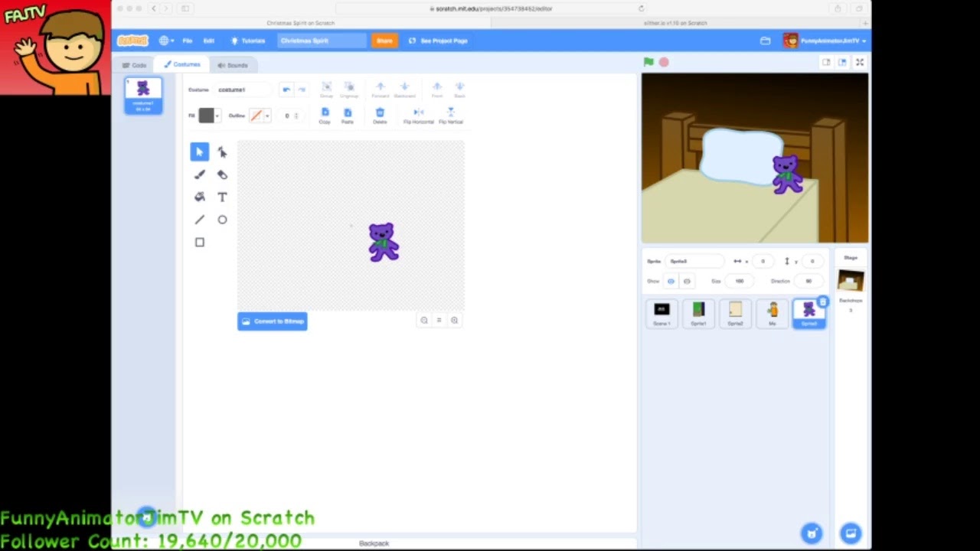980x551 pixels.
Task: Switch to small stage layout
Action: click(826, 62)
